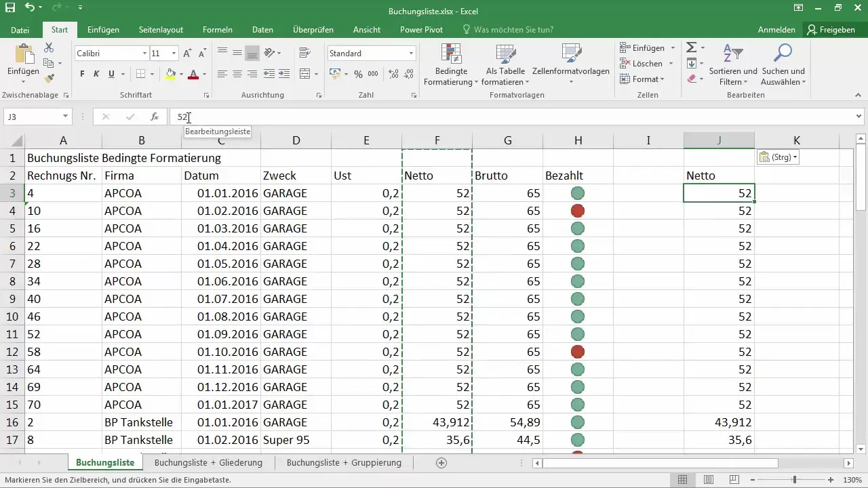Toggle bold F formatting
Screen dimensions: 868x488
[x=82, y=74]
